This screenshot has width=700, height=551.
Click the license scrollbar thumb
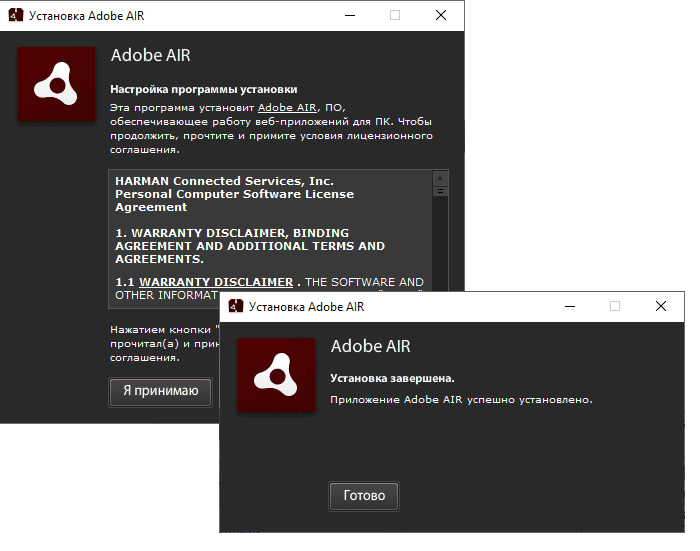point(440,191)
